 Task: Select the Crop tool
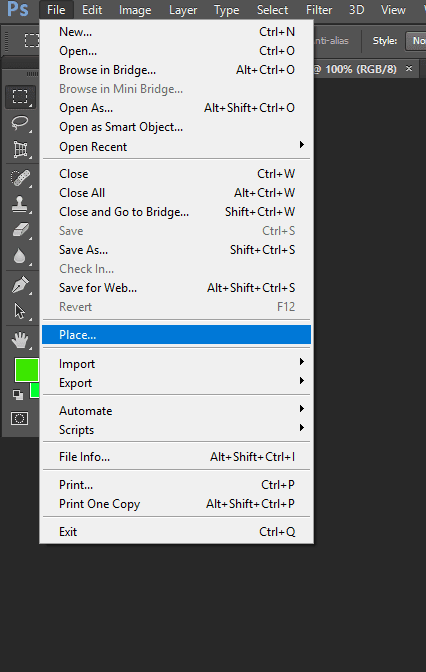[20, 150]
